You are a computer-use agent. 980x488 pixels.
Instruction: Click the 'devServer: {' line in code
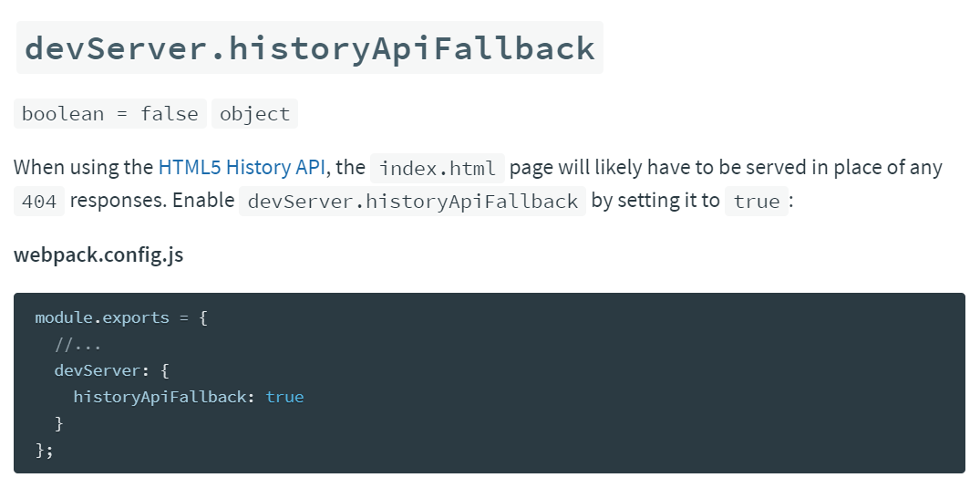click(111, 370)
